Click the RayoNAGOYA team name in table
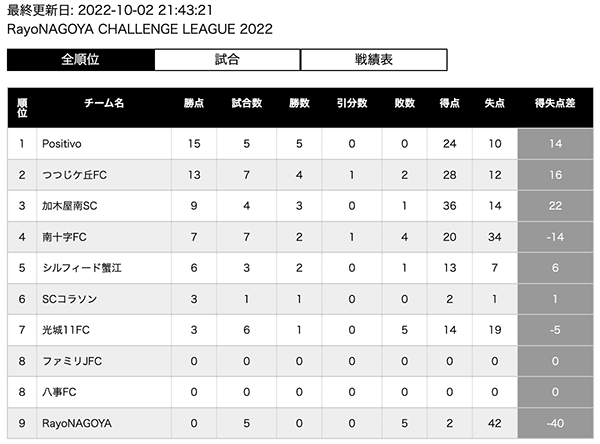This screenshot has width=600, height=444. [77, 423]
